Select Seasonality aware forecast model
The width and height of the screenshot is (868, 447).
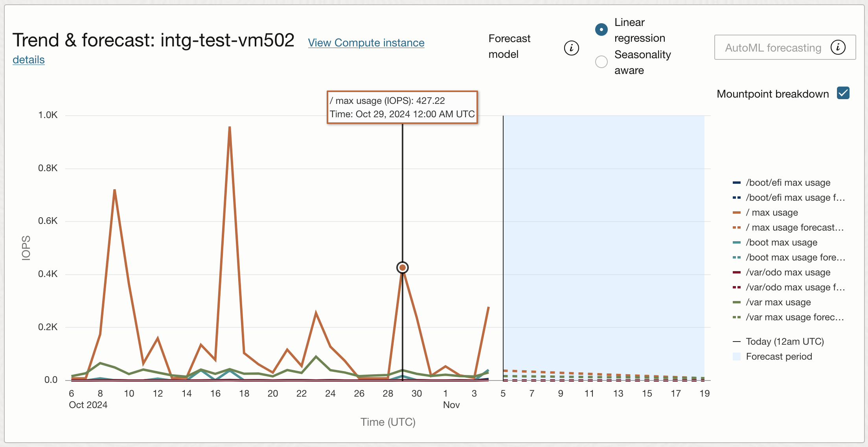(601, 62)
